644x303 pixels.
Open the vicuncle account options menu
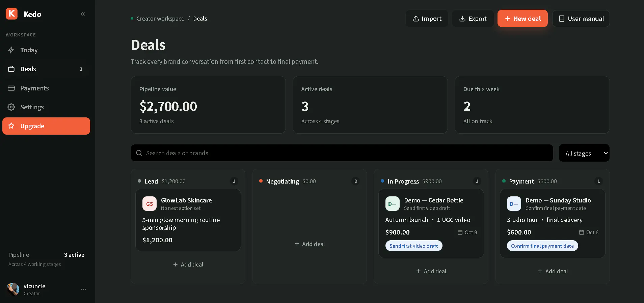(x=83, y=289)
